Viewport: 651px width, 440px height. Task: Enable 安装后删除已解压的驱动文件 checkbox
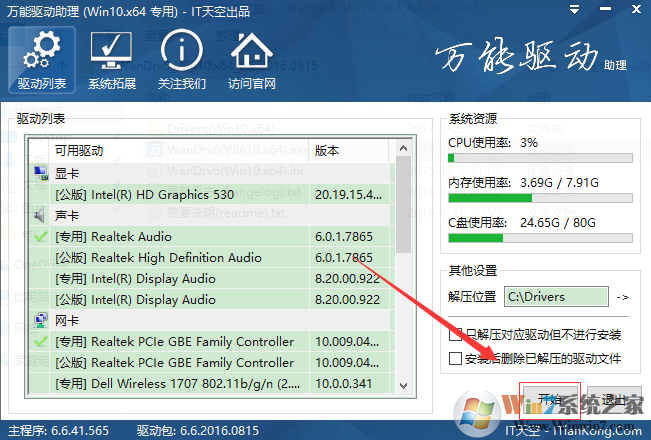tap(455, 358)
